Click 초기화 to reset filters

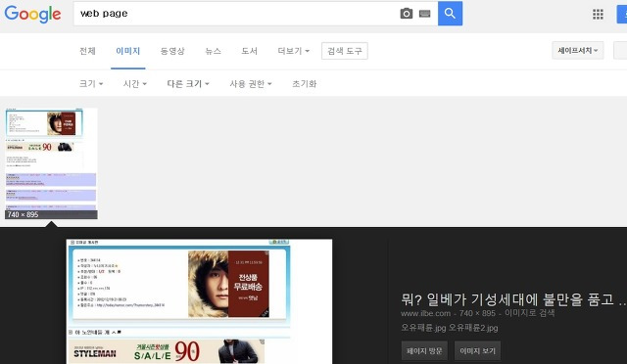pyautogui.click(x=305, y=84)
